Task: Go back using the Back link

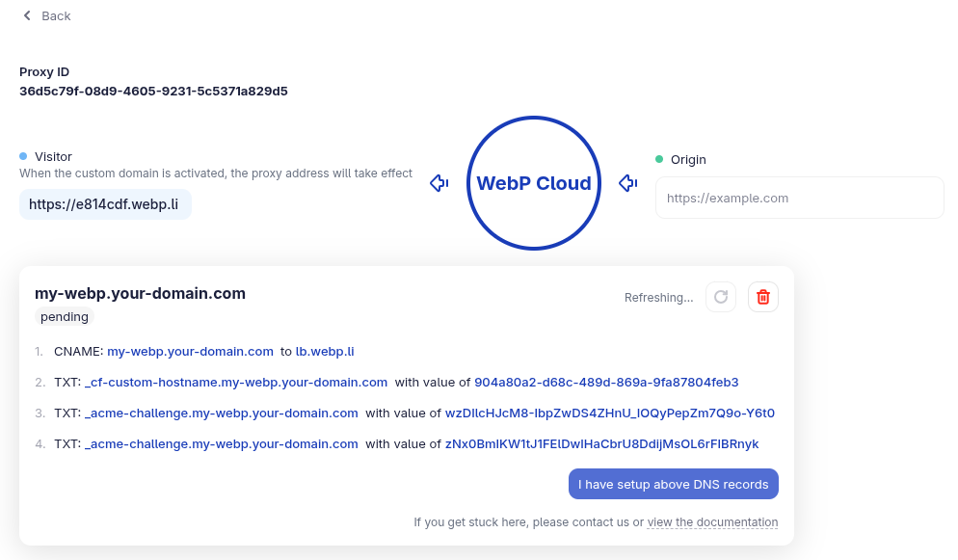Action: [x=46, y=15]
